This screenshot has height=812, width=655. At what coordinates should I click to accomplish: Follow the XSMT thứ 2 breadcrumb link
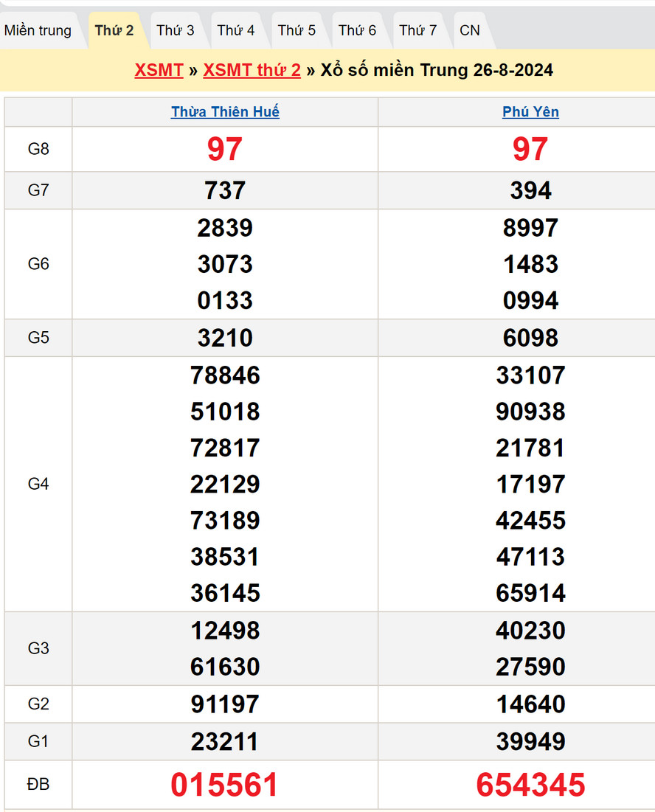click(x=252, y=70)
